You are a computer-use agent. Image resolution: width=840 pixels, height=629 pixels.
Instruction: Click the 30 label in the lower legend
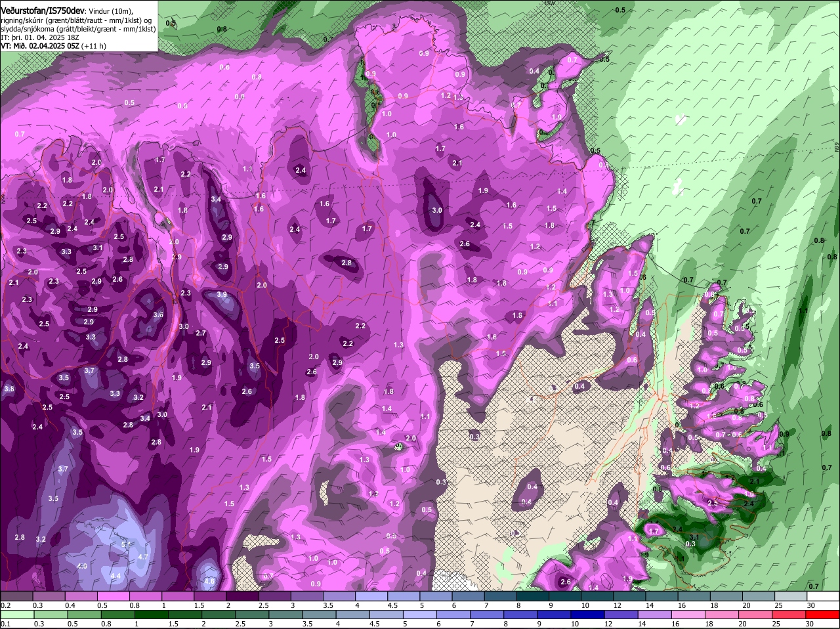click(811, 624)
